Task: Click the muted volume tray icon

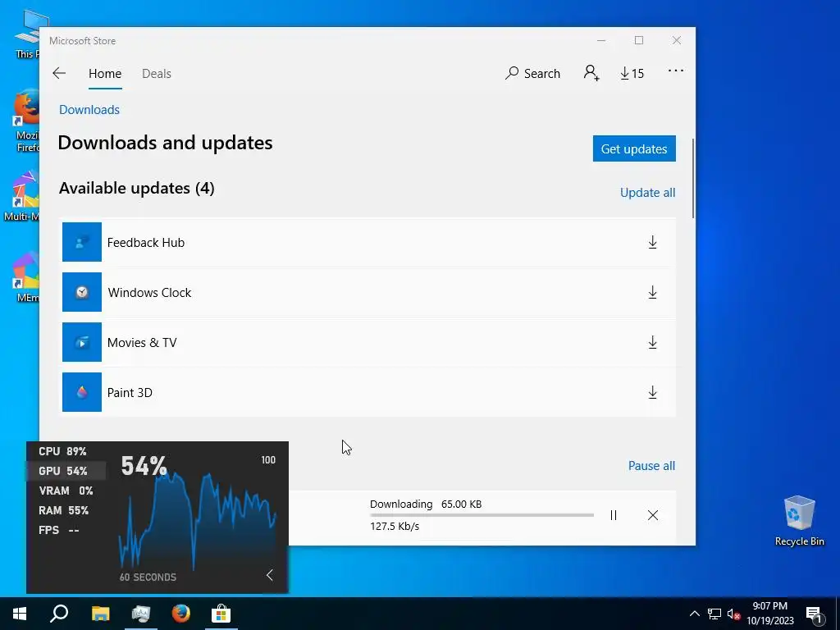Action: point(733,614)
